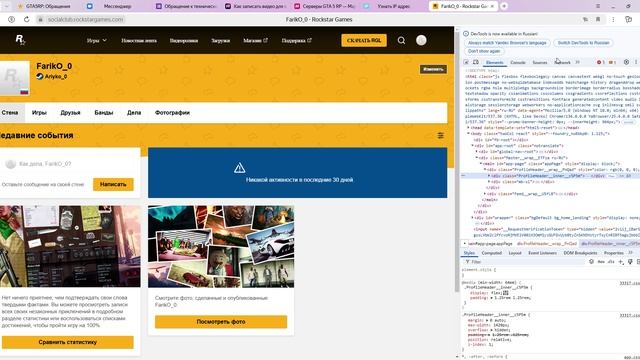
Task: Click the Посмотреть фото button
Action: (x=221, y=322)
